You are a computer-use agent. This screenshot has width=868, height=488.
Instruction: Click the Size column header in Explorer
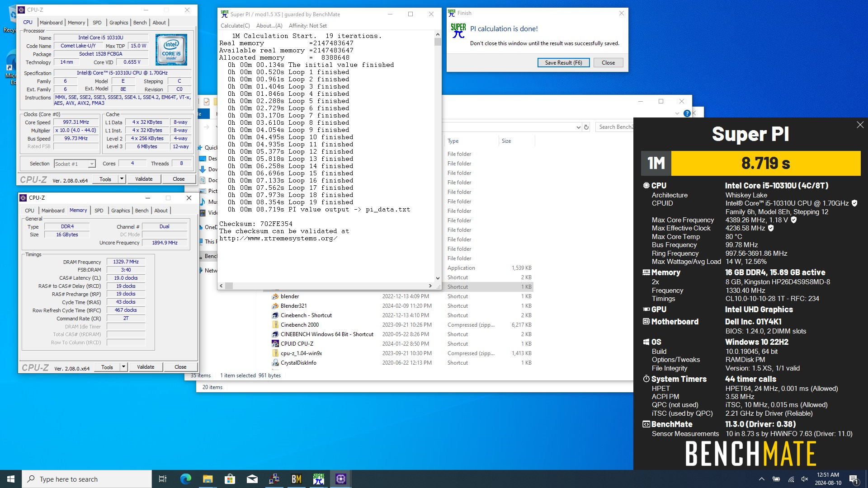(516, 141)
